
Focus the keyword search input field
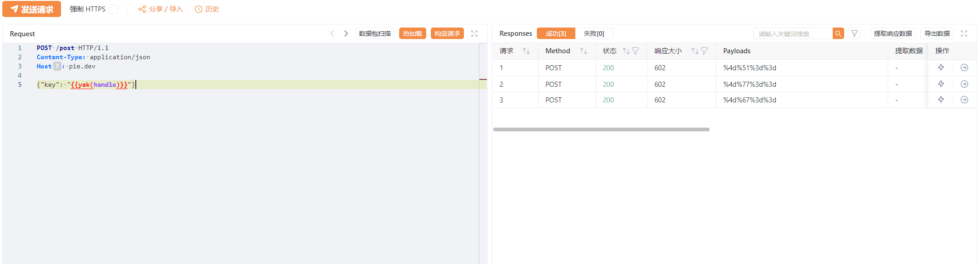point(792,34)
